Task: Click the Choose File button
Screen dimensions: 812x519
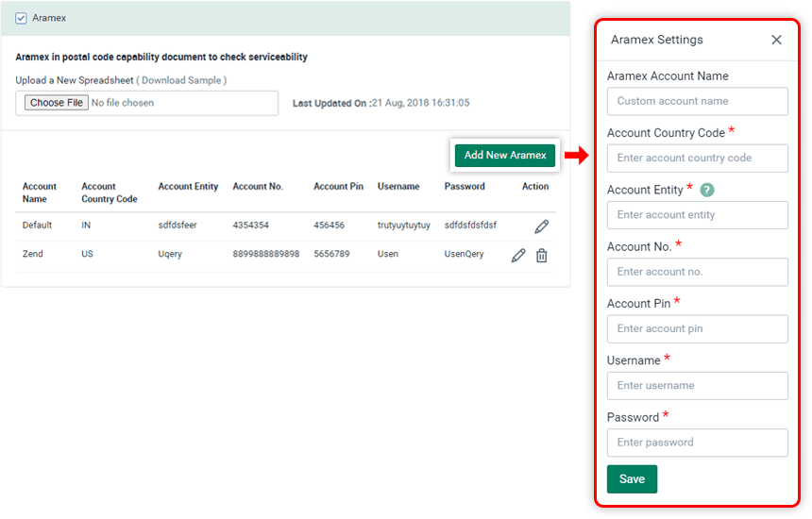Action: click(57, 103)
